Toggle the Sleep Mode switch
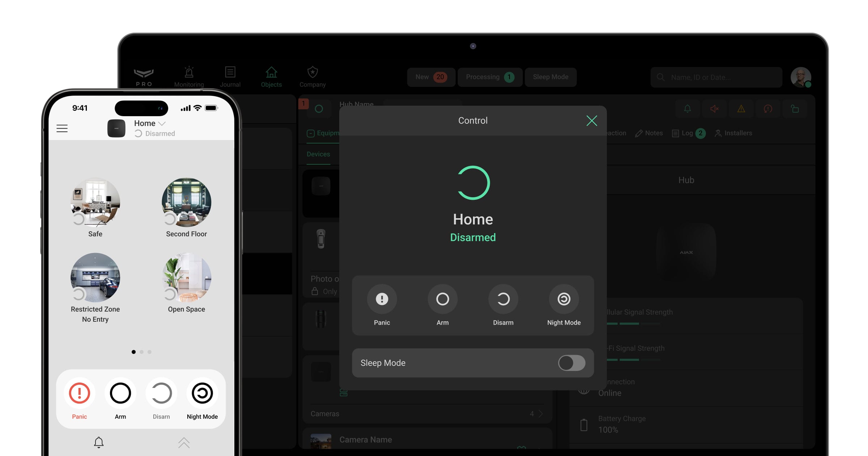Screen dimensions: 868x456 pos(571,362)
